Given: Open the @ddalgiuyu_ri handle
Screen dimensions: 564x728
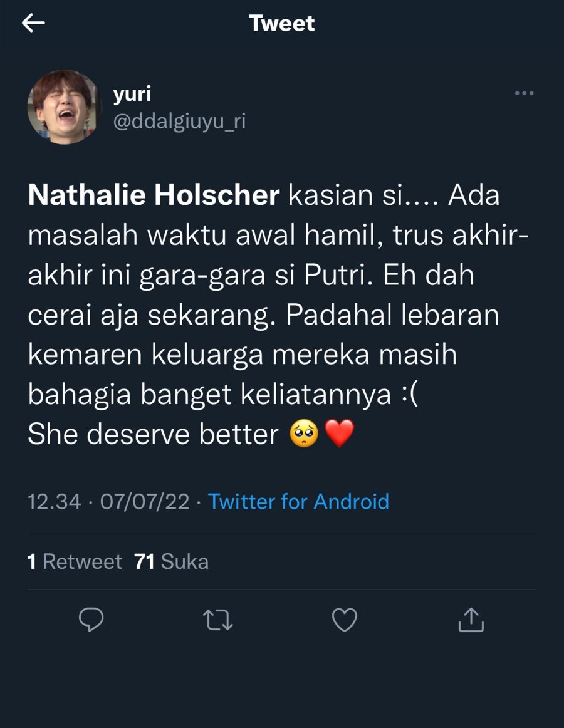Looking at the screenshot, I should [x=179, y=121].
